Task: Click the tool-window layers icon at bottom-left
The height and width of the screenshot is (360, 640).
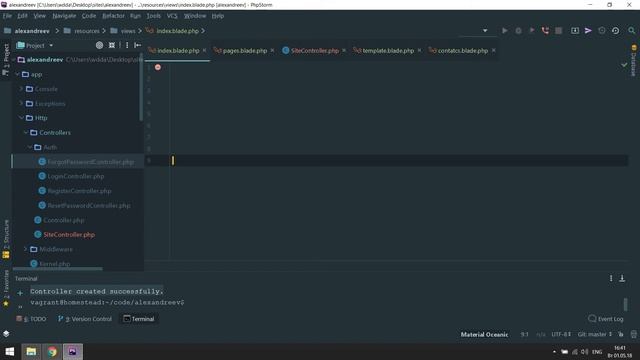Action: [6, 333]
